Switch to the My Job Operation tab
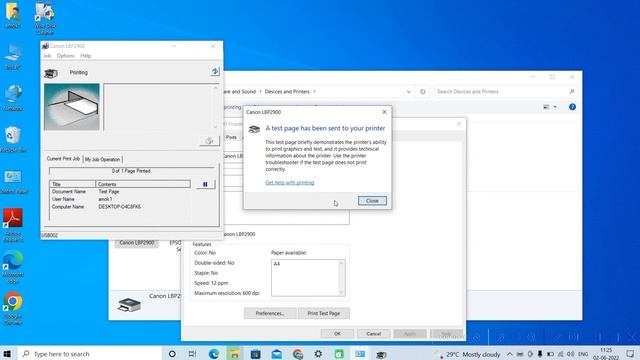This screenshot has width=640, height=360. point(102,159)
